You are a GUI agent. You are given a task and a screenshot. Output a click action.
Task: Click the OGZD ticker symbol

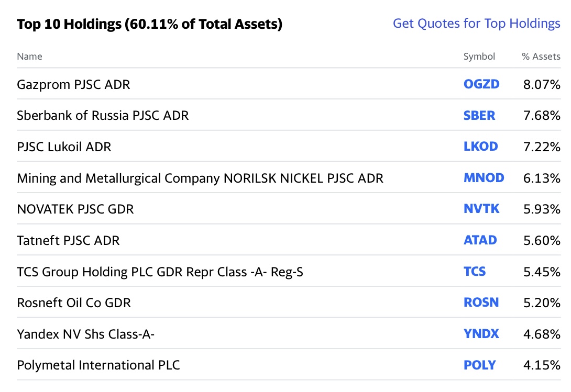tap(481, 84)
